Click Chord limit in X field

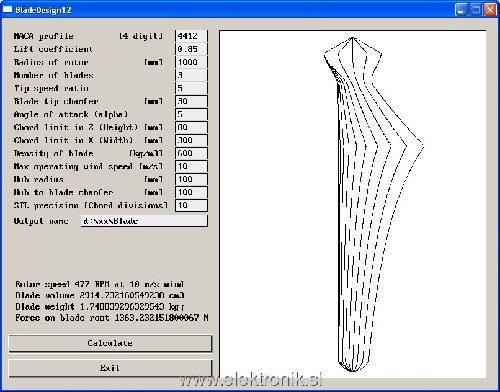coord(191,140)
